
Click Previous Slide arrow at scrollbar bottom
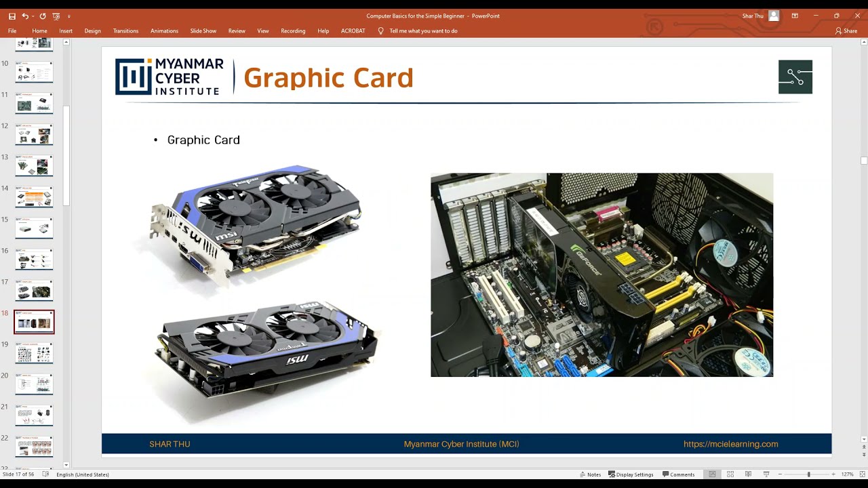click(x=863, y=447)
